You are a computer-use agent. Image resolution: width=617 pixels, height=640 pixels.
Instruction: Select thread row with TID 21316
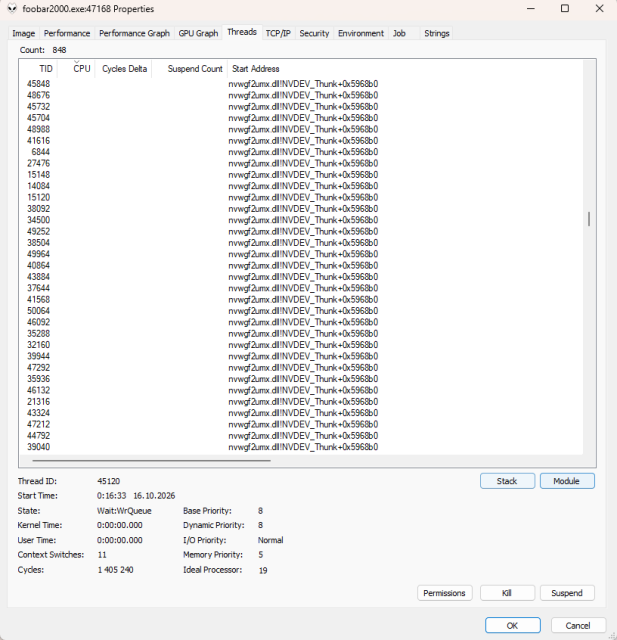301,402
